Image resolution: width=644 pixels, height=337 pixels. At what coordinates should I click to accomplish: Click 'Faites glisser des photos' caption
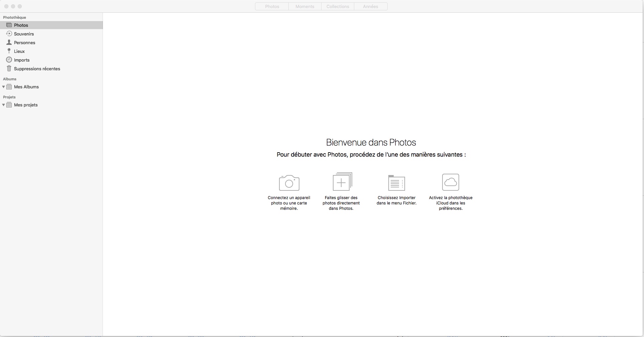(341, 203)
